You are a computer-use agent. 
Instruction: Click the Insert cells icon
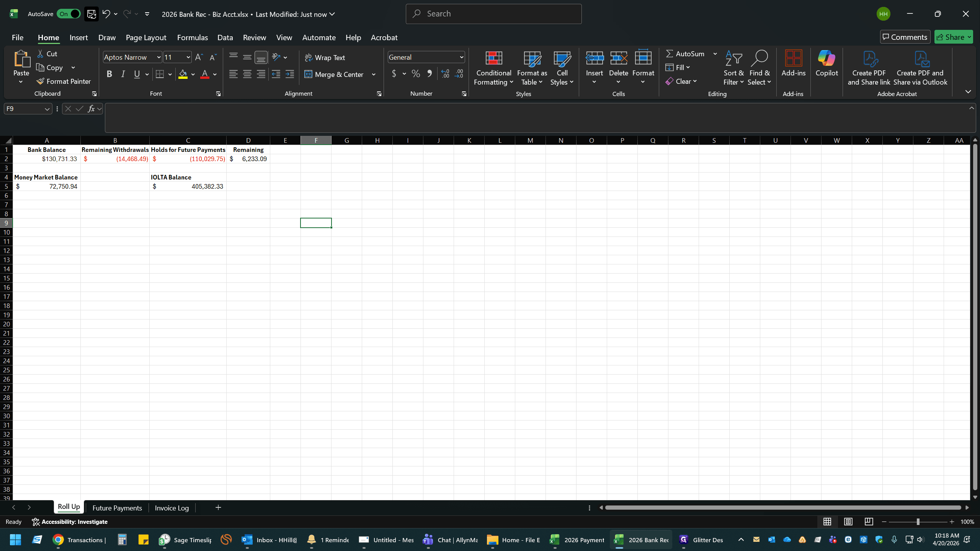pyautogui.click(x=595, y=58)
